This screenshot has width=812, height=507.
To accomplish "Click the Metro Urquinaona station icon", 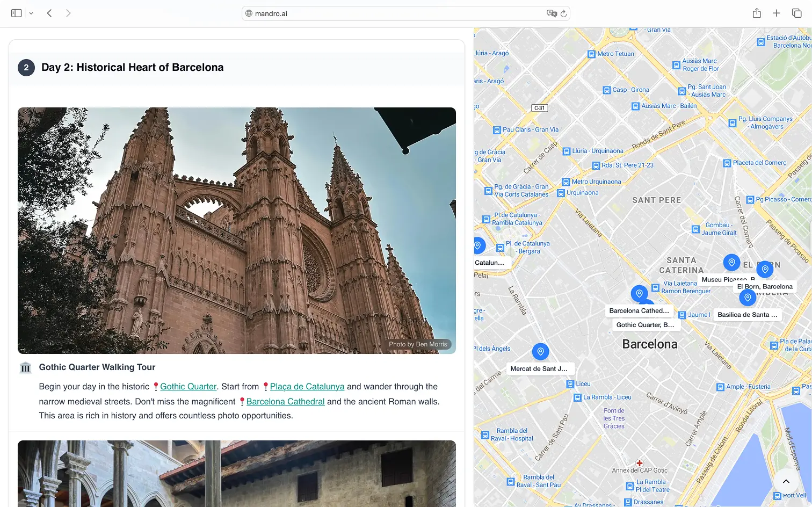I will (x=565, y=182).
